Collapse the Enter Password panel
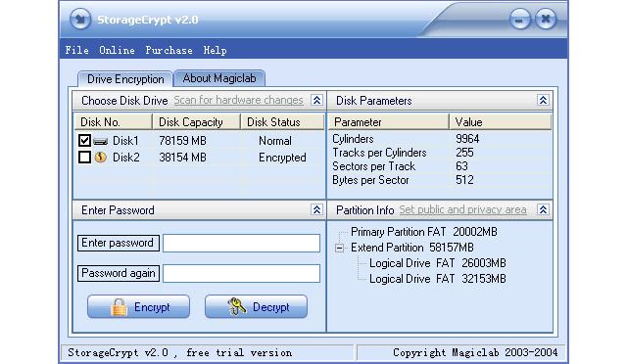627x364 pixels. [316, 209]
